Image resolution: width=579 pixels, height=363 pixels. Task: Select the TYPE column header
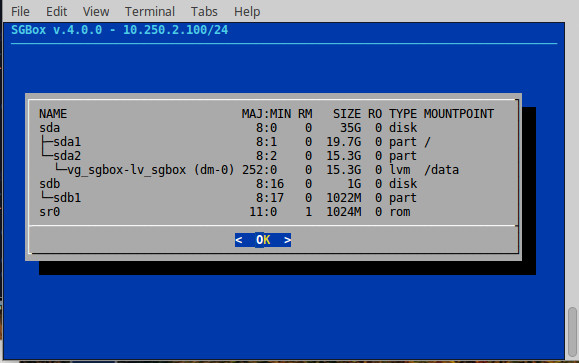(x=403, y=114)
